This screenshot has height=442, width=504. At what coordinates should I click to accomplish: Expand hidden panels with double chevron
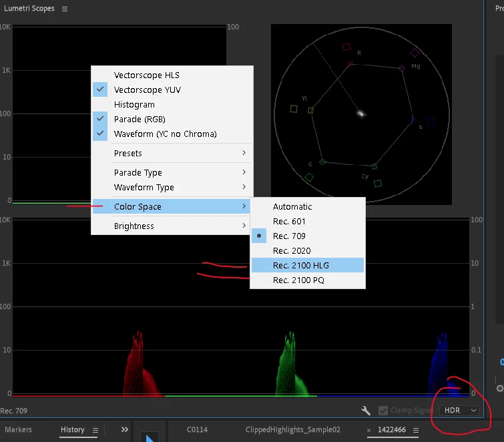[x=125, y=429]
